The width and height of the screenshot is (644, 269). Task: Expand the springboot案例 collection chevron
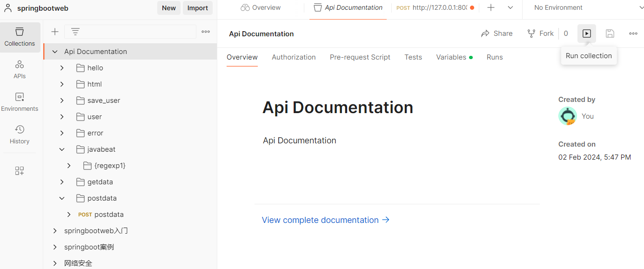(x=55, y=247)
